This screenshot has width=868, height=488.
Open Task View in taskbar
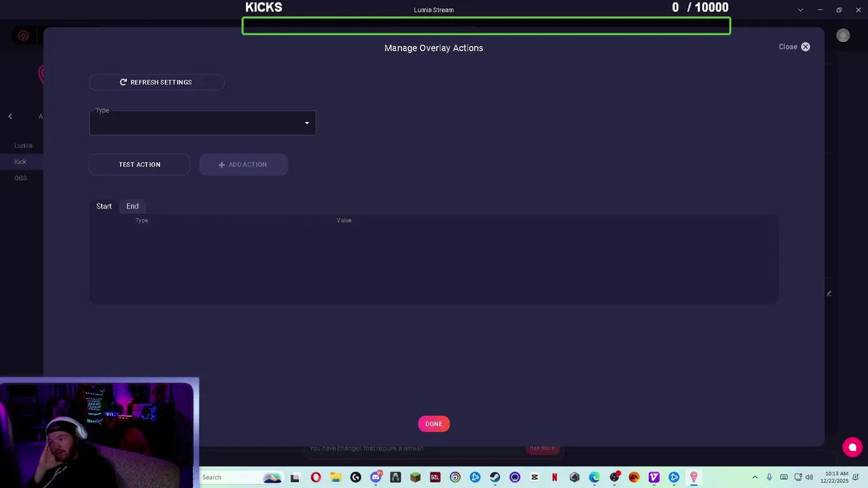click(x=295, y=478)
